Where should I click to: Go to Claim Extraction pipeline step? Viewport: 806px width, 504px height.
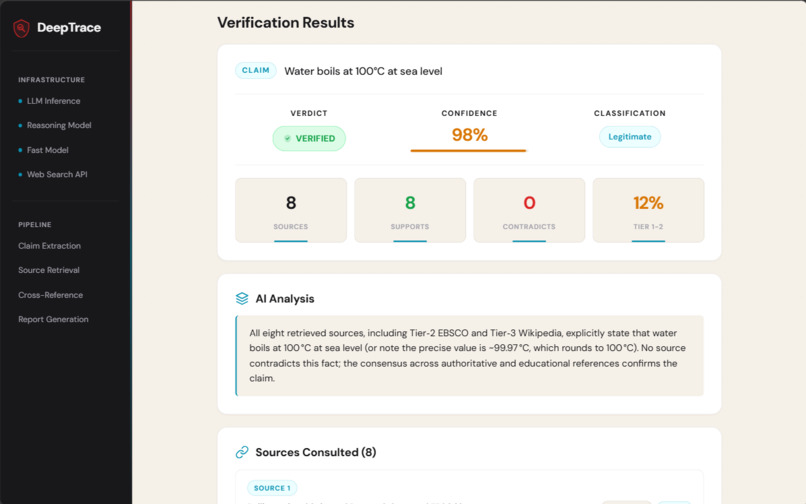click(x=49, y=246)
